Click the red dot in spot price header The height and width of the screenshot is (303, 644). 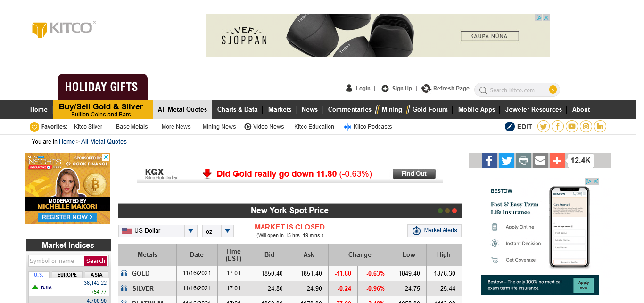click(x=454, y=211)
